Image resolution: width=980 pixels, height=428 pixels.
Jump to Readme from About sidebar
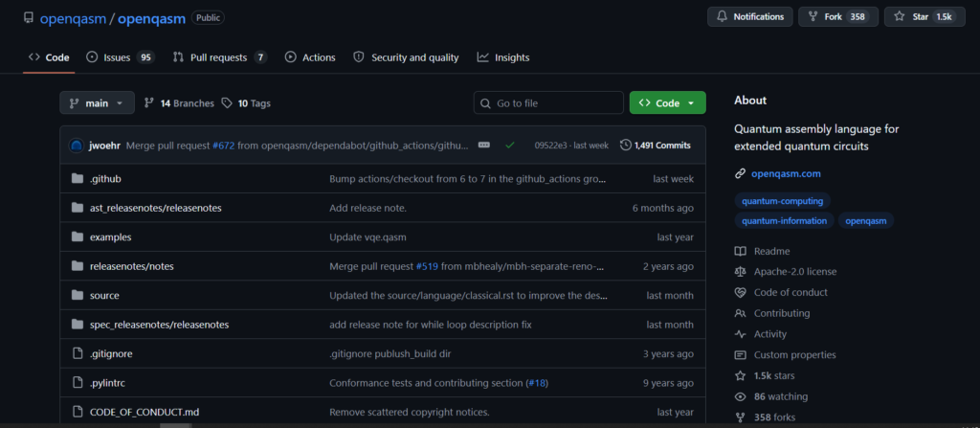763,252
